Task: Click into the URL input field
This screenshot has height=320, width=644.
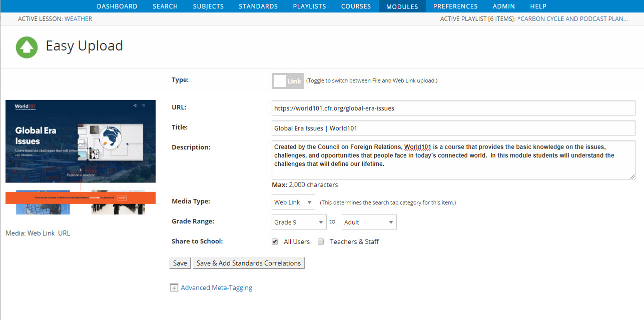Action: (x=453, y=108)
